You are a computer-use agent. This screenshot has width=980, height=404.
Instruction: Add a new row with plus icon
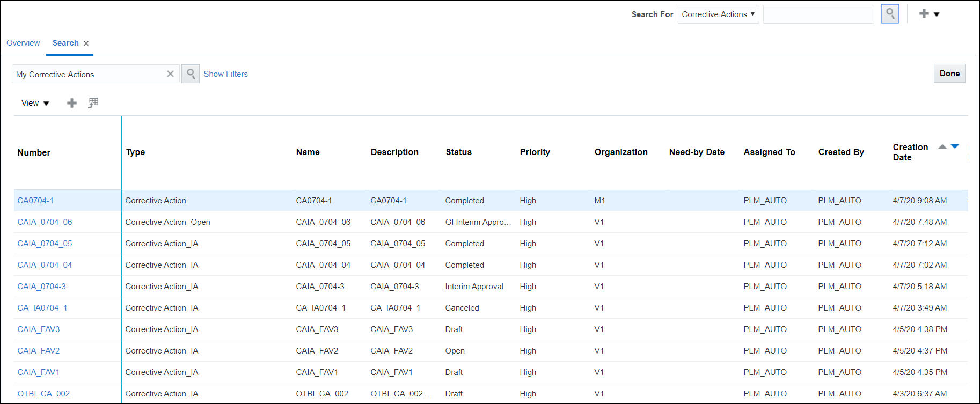coord(72,103)
